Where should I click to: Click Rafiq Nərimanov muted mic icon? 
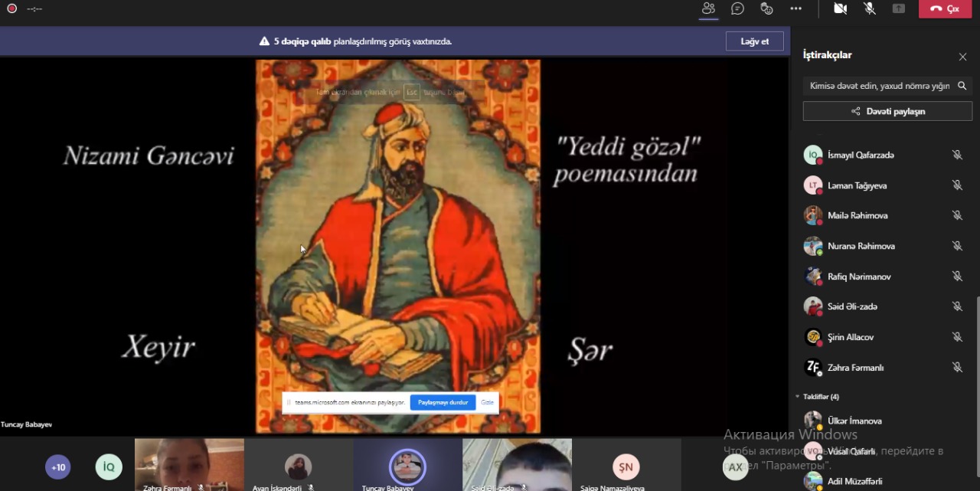pos(957,277)
